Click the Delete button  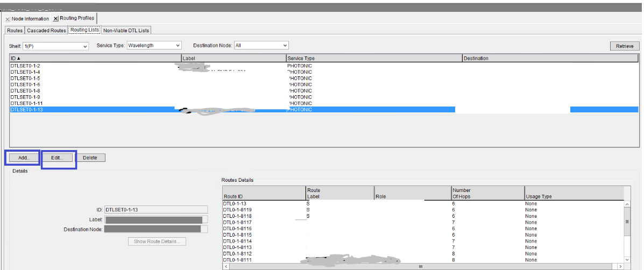[90, 158]
